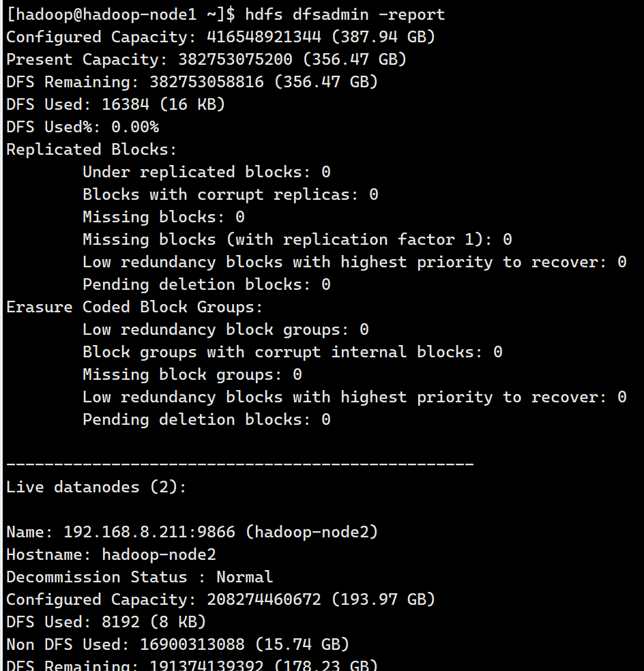This screenshot has width=644, height=671.
Task: Click the DFS Remaining 356.47 GB line
Action: pos(192,82)
